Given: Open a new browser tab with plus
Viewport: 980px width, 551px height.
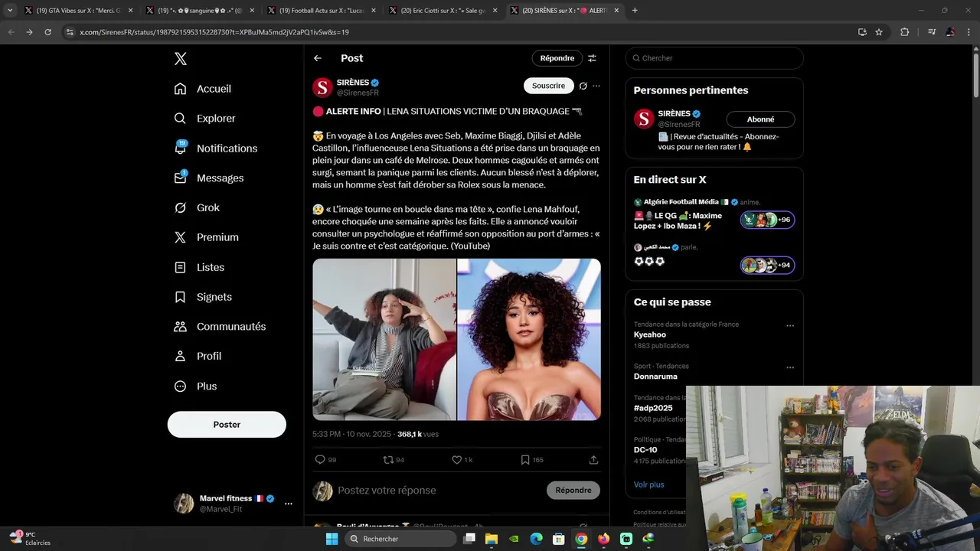Looking at the screenshot, I should 635,11.
